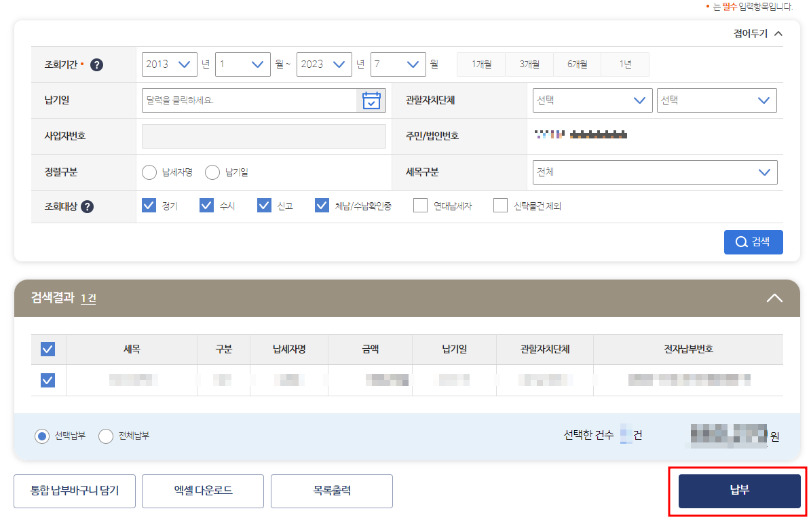Select the 1년 quick period button

click(x=624, y=64)
